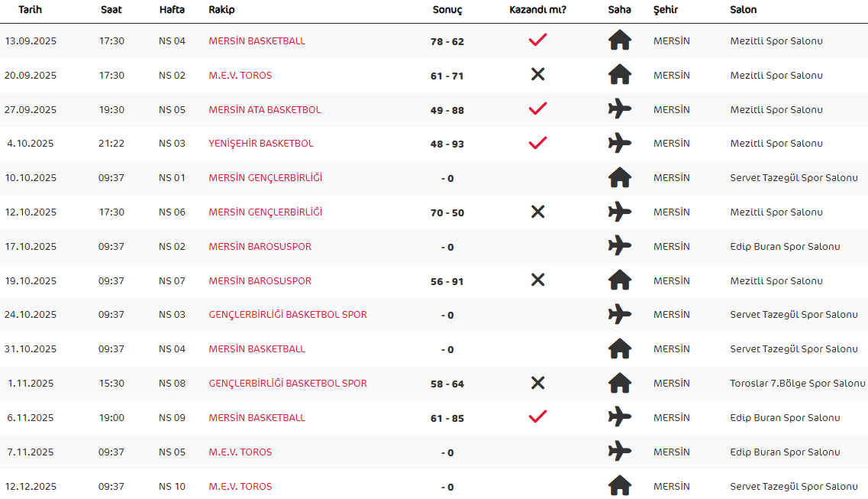Click red checkmark for 4.10.2025 match
The width and height of the screenshot is (868, 499).
[537, 143]
